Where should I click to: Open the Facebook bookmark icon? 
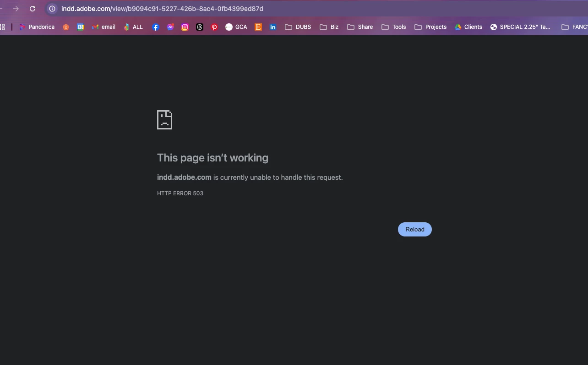pyautogui.click(x=156, y=27)
